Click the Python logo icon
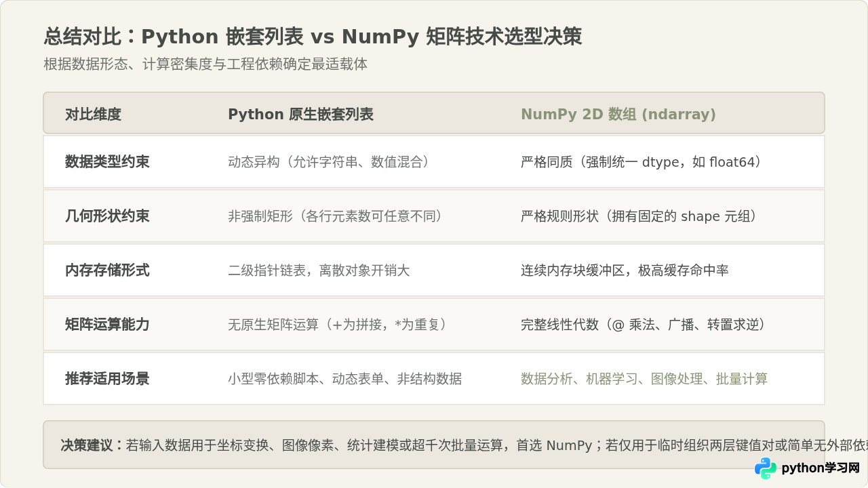The image size is (868, 488). coord(766,468)
